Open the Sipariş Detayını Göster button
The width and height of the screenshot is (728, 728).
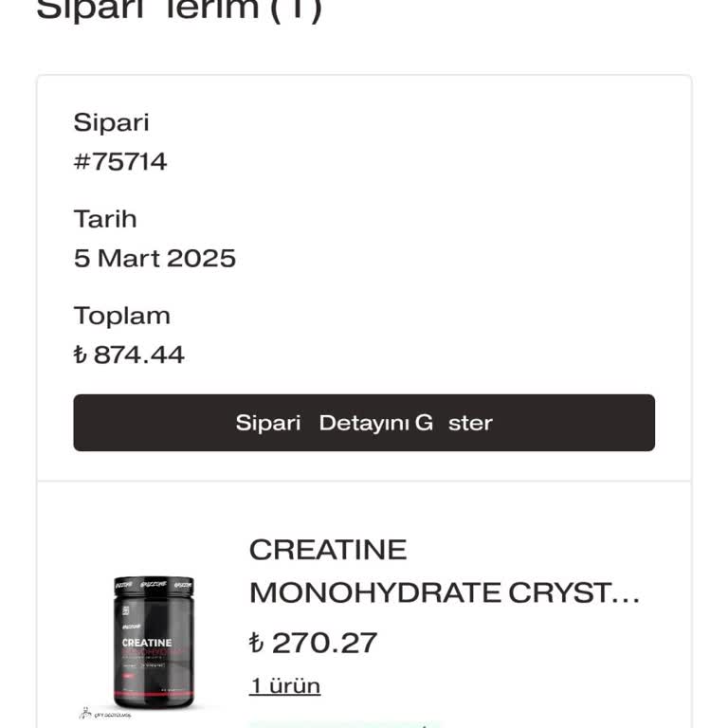coord(364,423)
